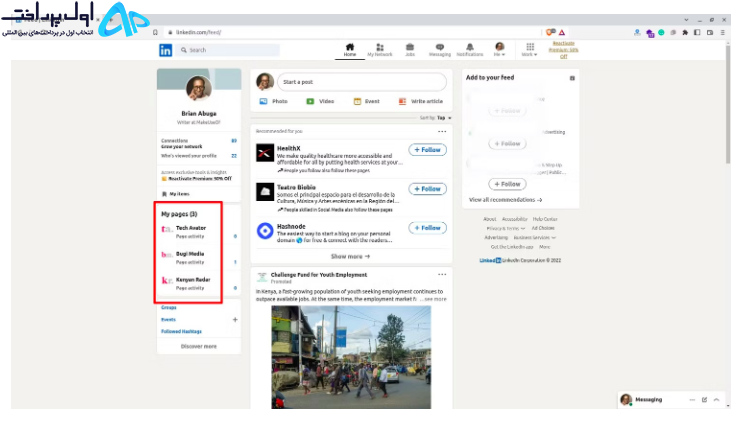This screenshot has width=741, height=424.
Task: Expand Business Services footer menu
Action: click(x=534, y=238)
